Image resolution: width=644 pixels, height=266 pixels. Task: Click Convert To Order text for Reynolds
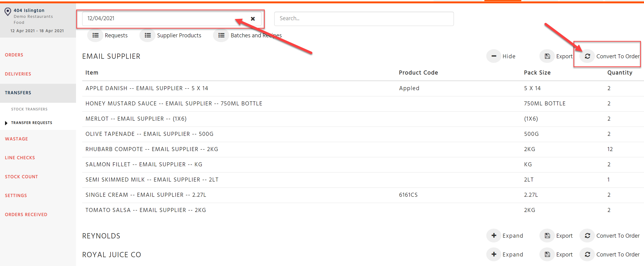pyautogui.click(x=618, y=236)
